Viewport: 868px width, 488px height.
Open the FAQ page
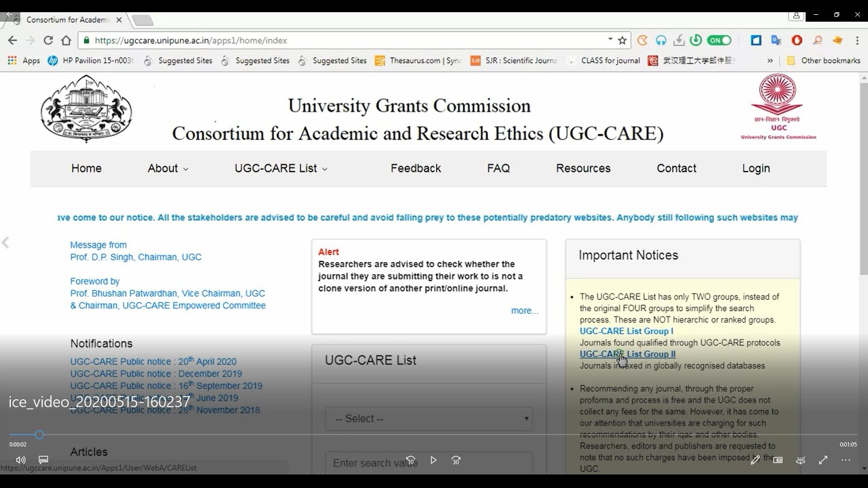click(498, 168)
